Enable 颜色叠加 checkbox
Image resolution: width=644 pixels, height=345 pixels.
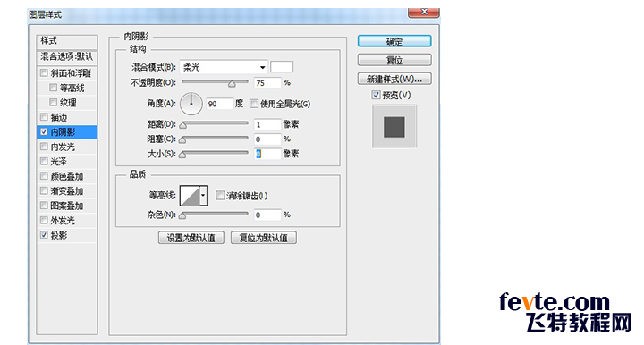44,176
